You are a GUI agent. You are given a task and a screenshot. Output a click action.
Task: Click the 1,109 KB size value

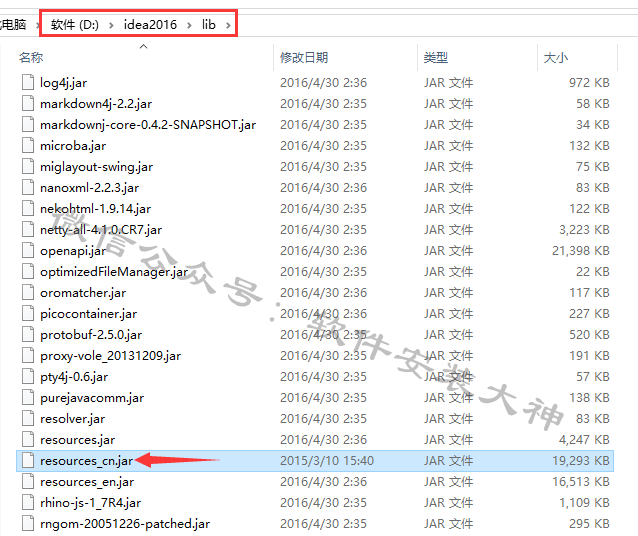584,503
